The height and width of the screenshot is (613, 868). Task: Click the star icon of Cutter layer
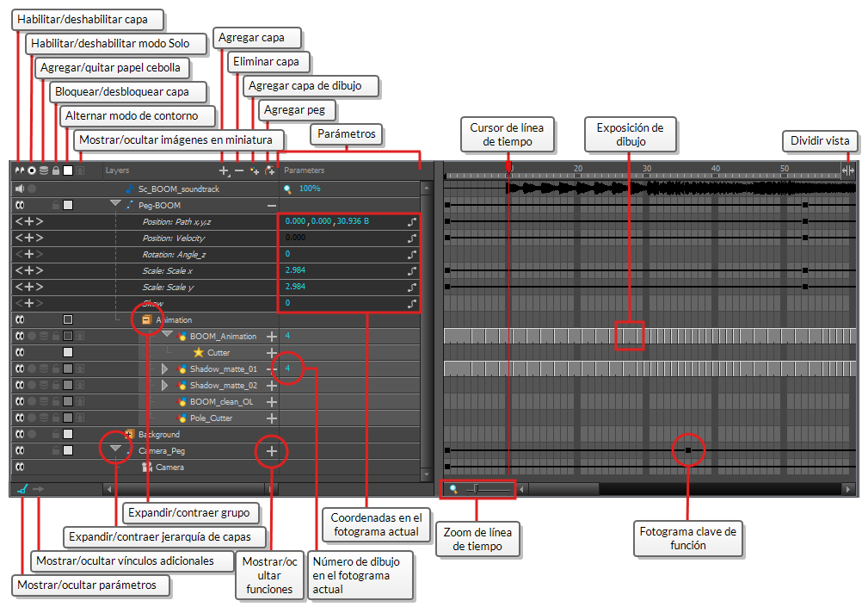pos(198,352)
